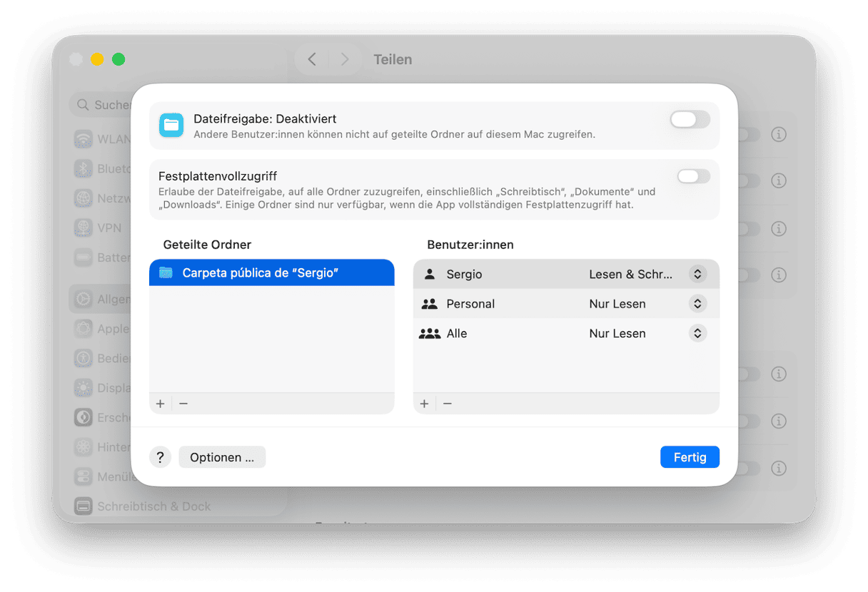Enable the Dateifreigabe switch

690,120
